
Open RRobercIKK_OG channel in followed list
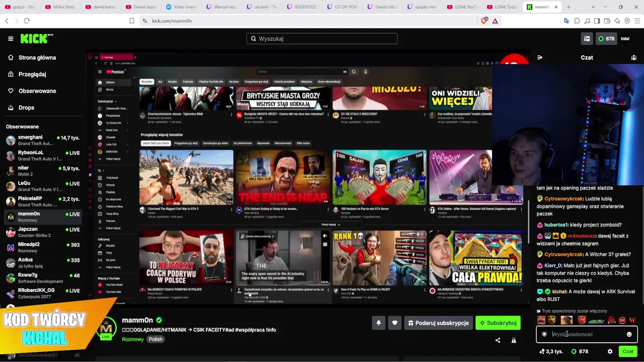coord(43,294)
